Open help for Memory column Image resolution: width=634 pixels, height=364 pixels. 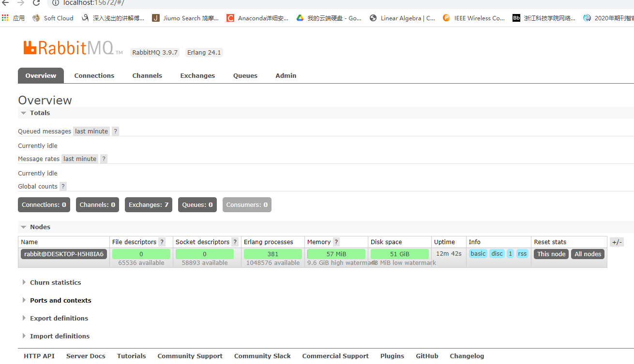[x=336, y=242]
